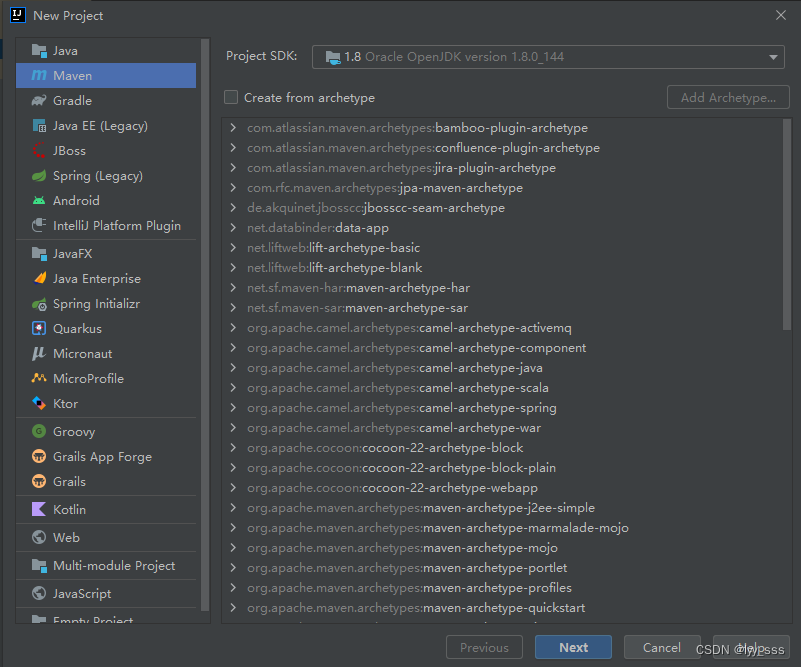The width and height of the screenshot is (801, 667).
Task: Select Gradle project type label
Action: (x=73, y=101)
